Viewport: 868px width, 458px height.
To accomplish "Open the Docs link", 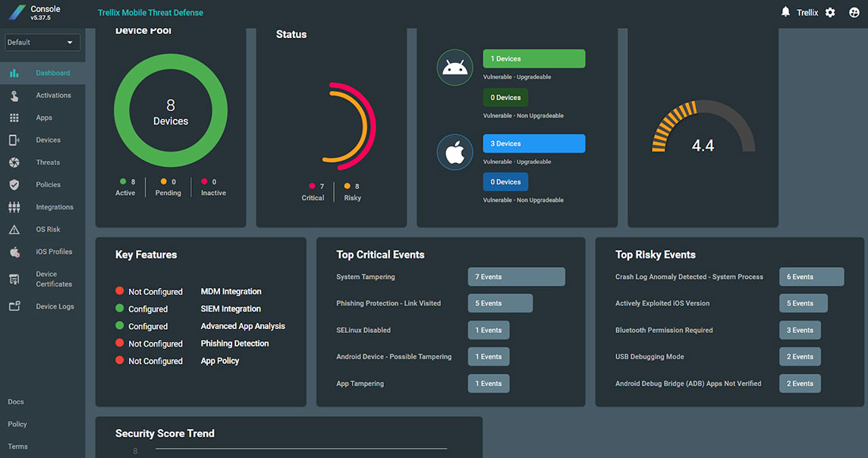I will point(17,401).
